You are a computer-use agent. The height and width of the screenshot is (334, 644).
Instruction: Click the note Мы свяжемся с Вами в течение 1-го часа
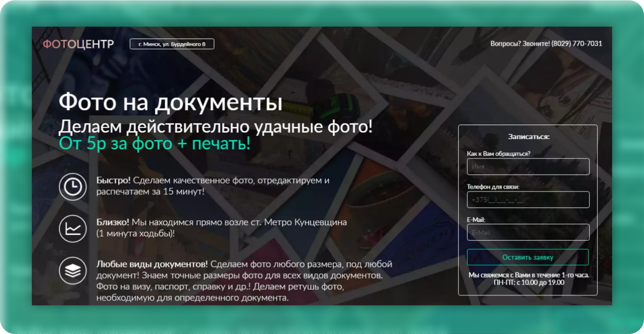529,275
